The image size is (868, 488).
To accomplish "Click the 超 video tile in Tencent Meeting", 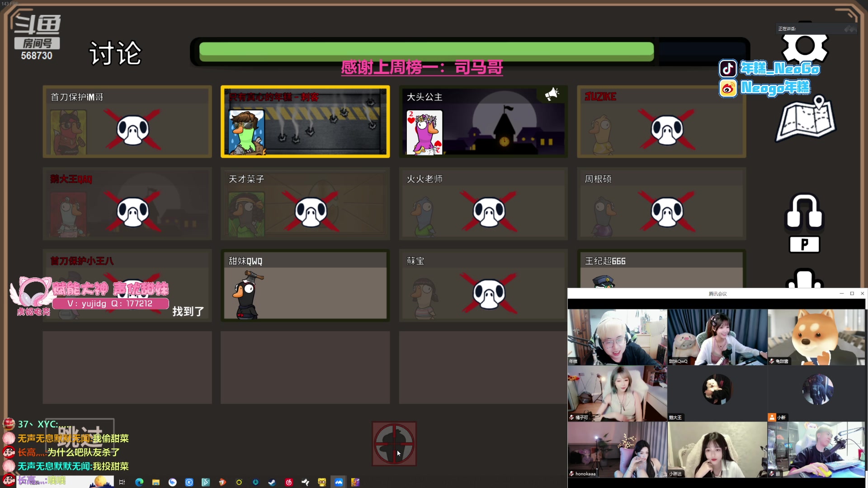I will [816, 450].
